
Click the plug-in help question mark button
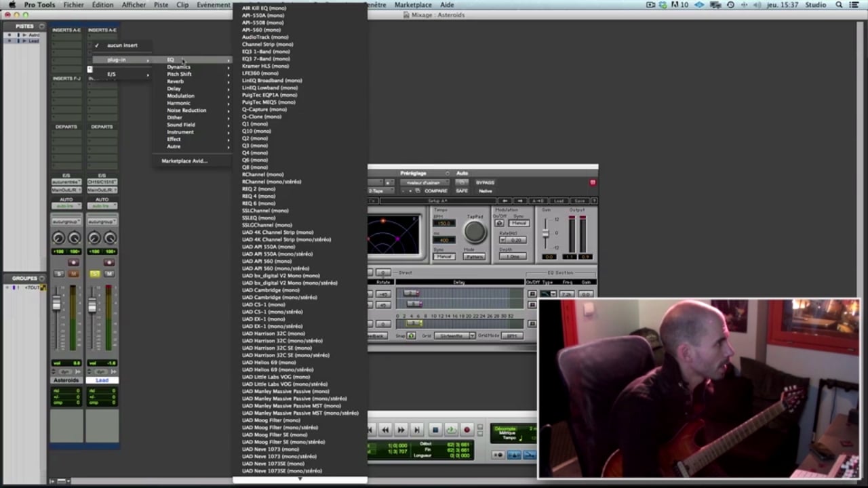coord(594,201)
